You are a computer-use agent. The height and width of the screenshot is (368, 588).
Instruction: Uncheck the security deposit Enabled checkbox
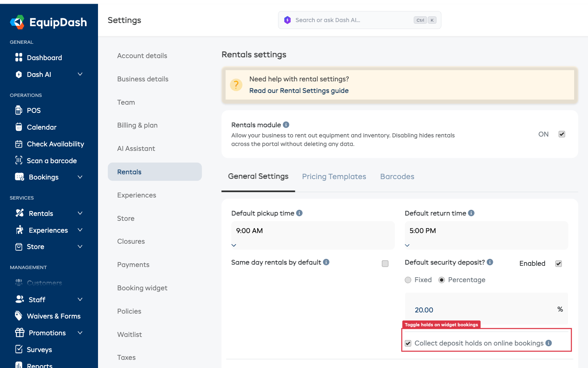click(559, 264)
